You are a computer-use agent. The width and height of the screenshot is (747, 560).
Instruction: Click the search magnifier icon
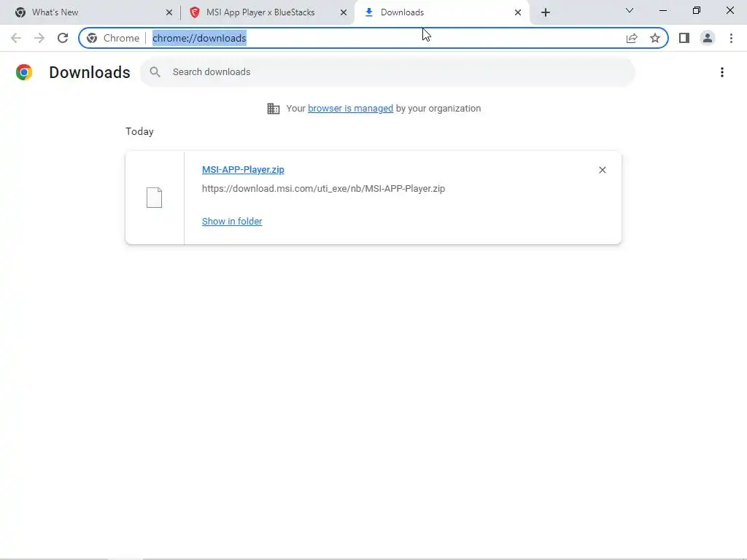click(x=155, y=72)
